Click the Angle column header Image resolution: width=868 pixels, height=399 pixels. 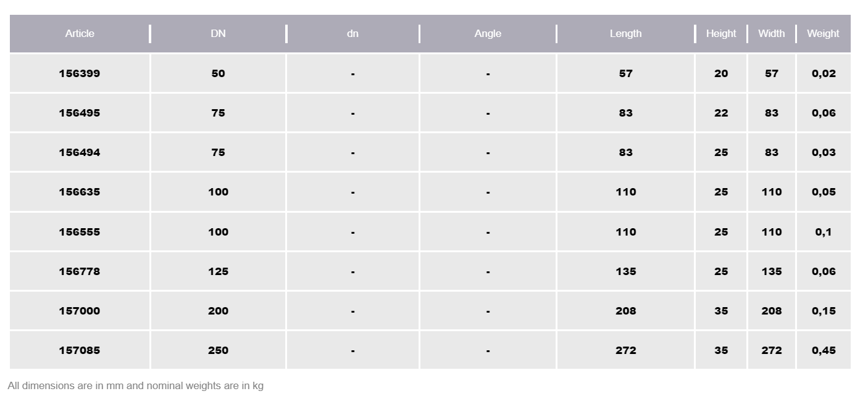point(488,34)
